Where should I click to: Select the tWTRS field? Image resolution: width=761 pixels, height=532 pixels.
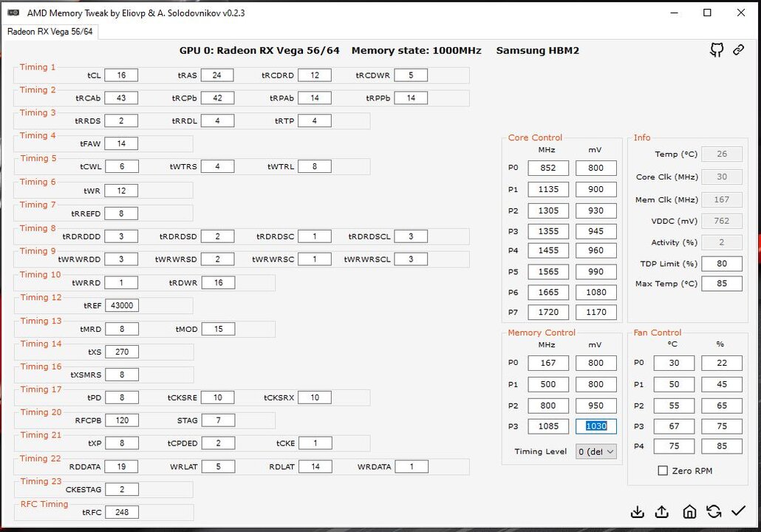[217, 166]
